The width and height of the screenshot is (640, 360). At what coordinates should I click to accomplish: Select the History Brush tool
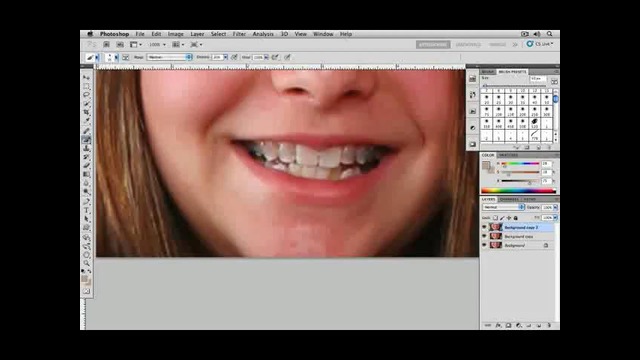tap(87, 157)
